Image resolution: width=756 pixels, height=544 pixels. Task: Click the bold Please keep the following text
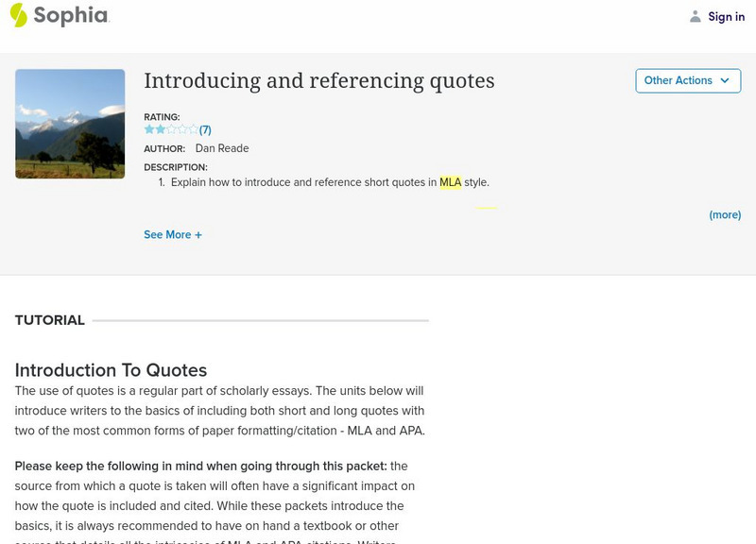200,466
